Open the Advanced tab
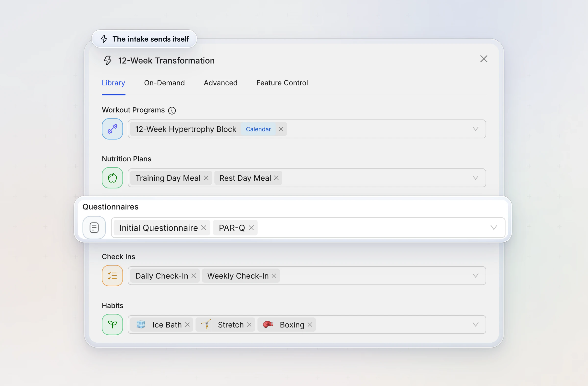The width and height of the screenshot is (588, 386). 220,83
